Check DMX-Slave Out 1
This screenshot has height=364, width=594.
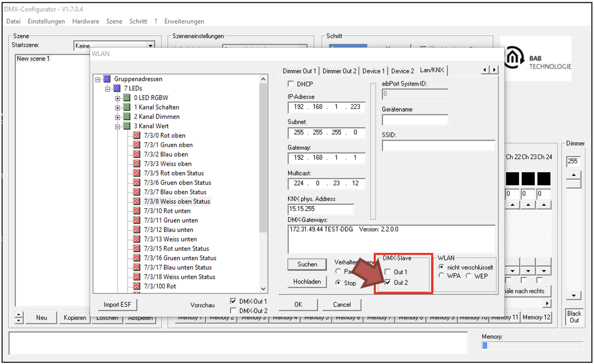point(388,272)
